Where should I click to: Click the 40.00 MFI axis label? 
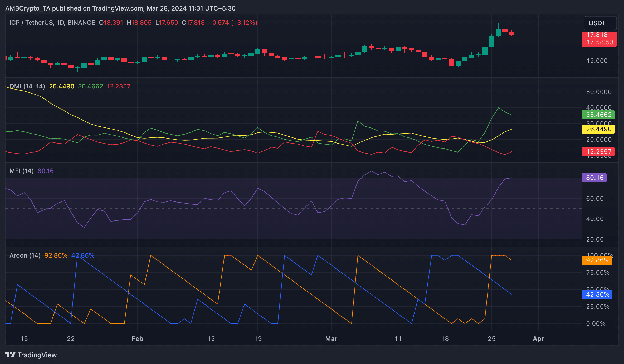(x=595, y=219)
